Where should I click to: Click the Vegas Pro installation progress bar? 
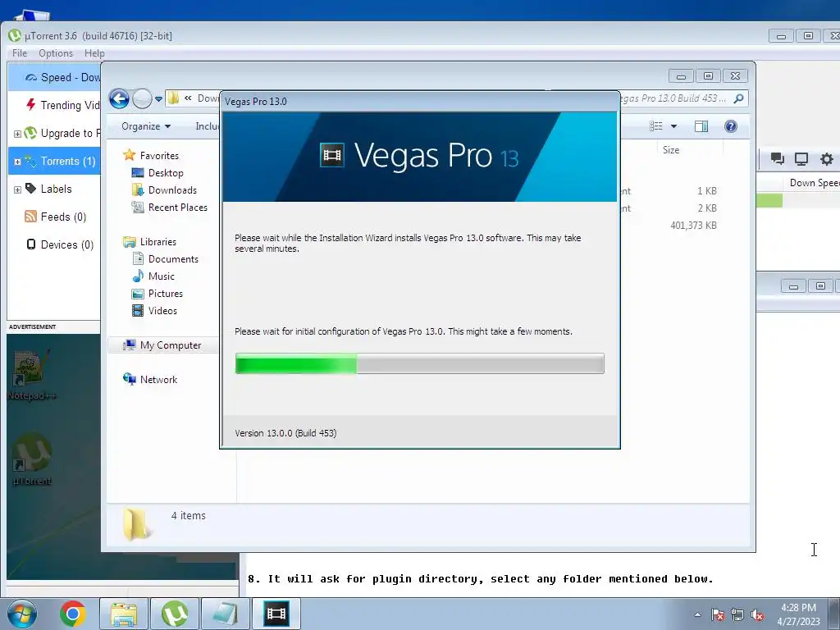(419, 363)
